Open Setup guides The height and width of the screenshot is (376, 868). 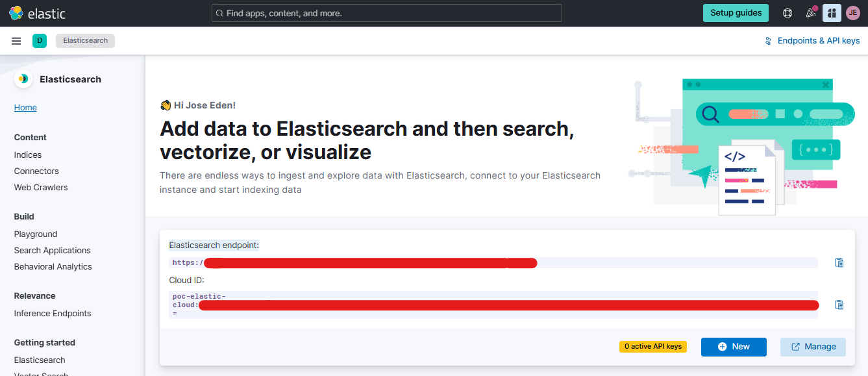(x=736, y=13)
